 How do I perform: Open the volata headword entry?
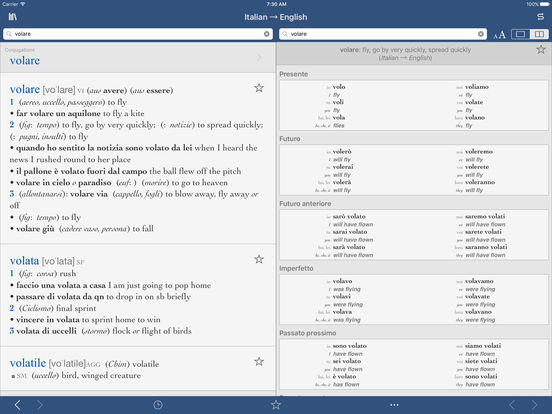(x=24, y=261)
